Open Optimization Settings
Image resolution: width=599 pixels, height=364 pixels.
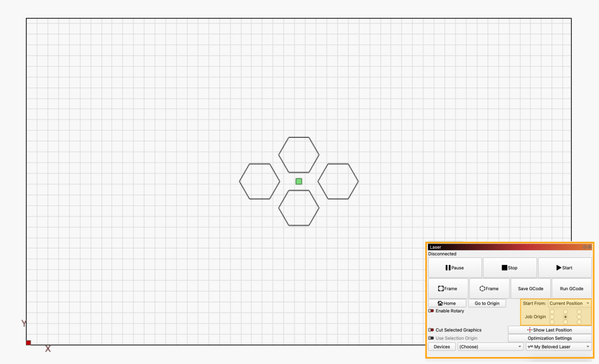pyautogui.click(x=549, y=338)
